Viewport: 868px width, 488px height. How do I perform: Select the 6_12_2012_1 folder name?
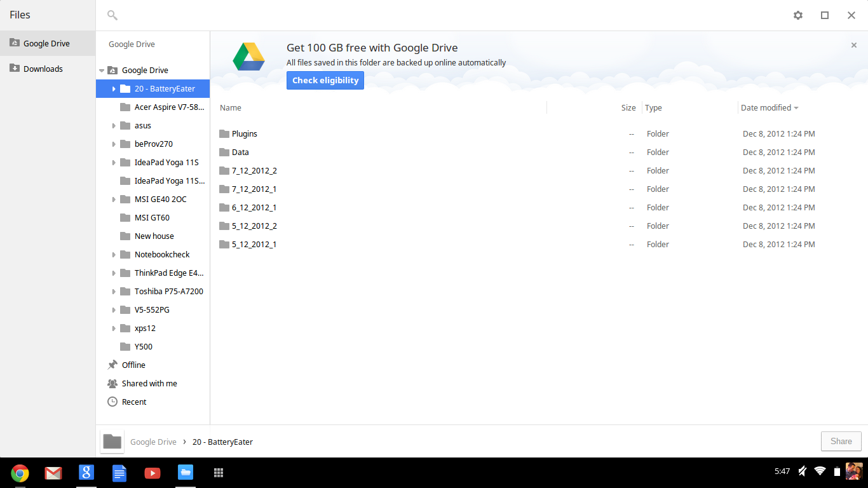tap(254, 207)
